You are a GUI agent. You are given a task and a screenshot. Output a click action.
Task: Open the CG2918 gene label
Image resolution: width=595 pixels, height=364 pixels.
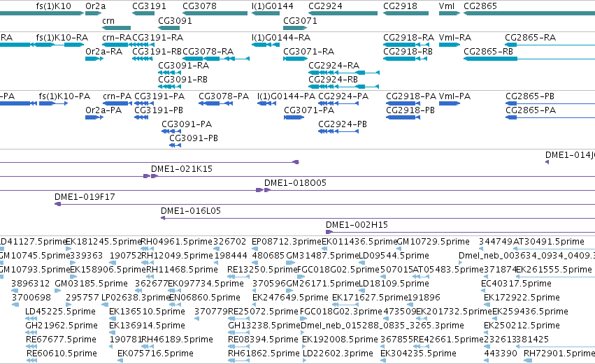[x=401, y=6]
